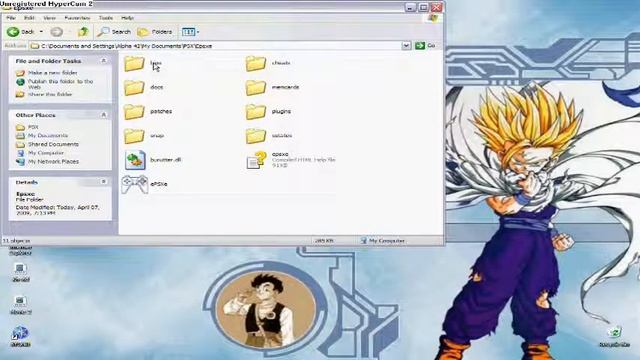Click the objects count in the status bar

pos(16,241)
